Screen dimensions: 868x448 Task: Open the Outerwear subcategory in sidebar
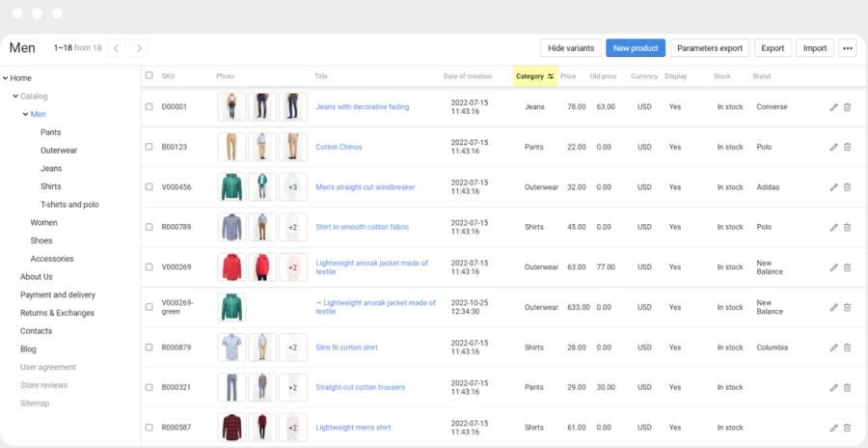(x=59, y=151)
